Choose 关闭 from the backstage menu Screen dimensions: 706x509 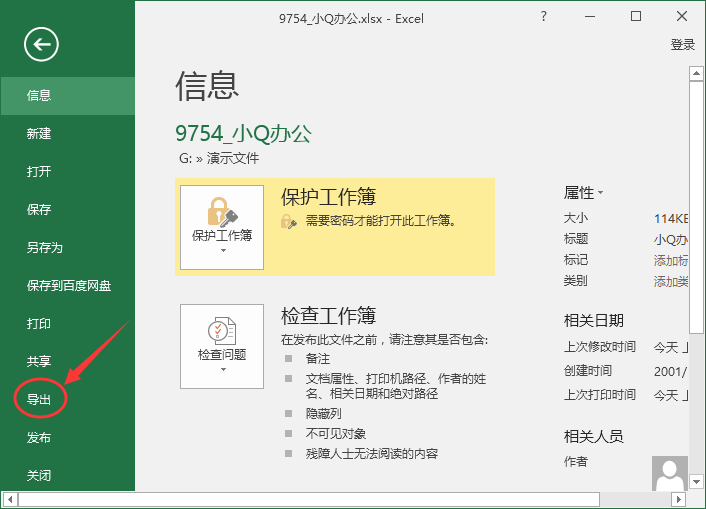point(68,475)
